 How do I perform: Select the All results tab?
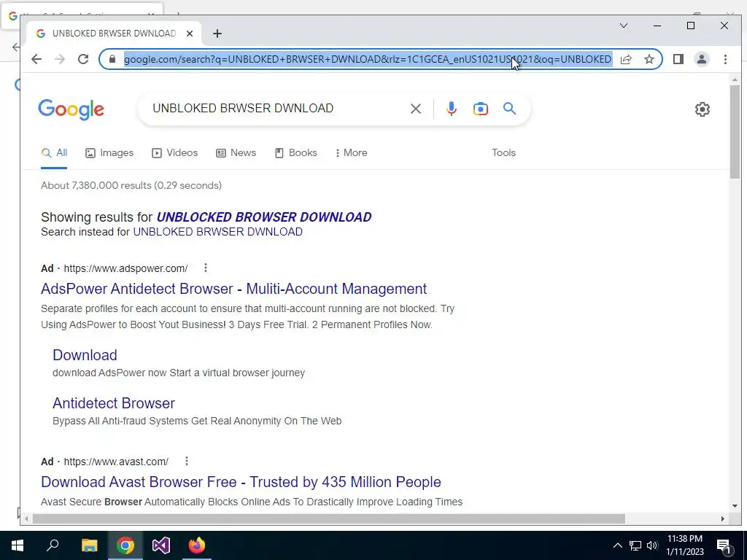click(54, 153)
